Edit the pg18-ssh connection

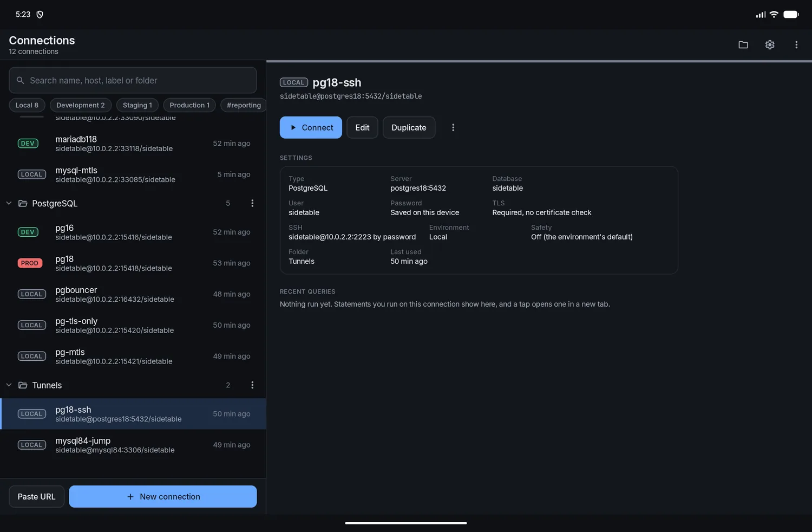pyautogui.click(x=362, y=127)
